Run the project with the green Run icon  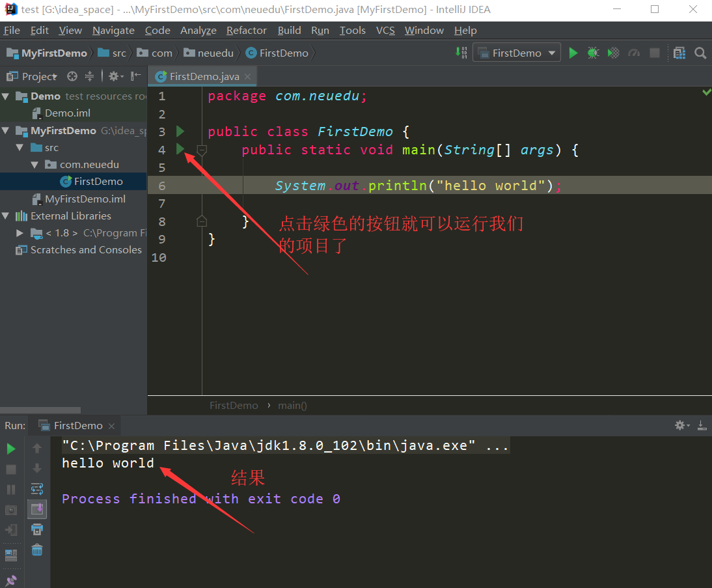click(x=573, y=53)
